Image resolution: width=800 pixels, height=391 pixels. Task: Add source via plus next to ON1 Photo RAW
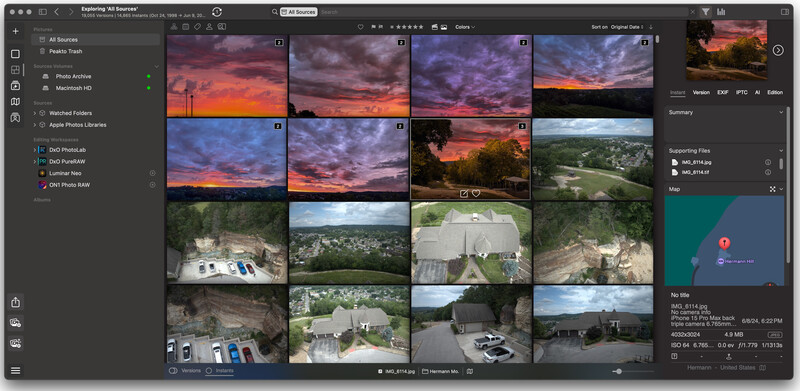point(152,185)
